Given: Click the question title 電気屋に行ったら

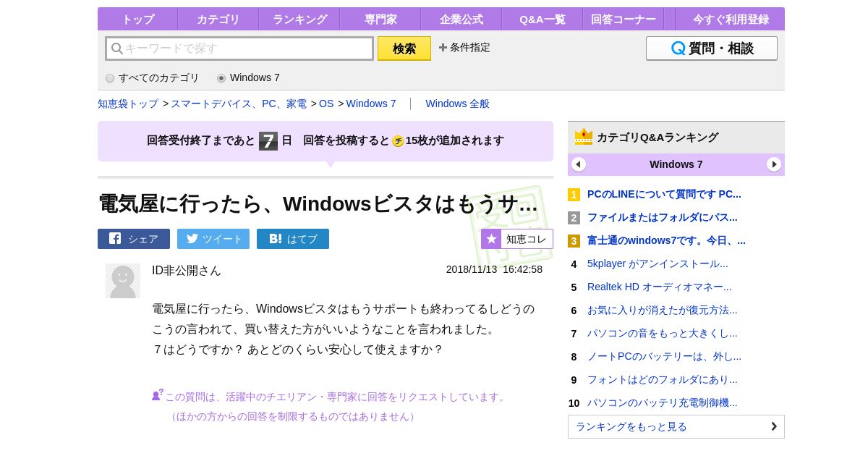Looking at the screenshot, I should 318,204.
